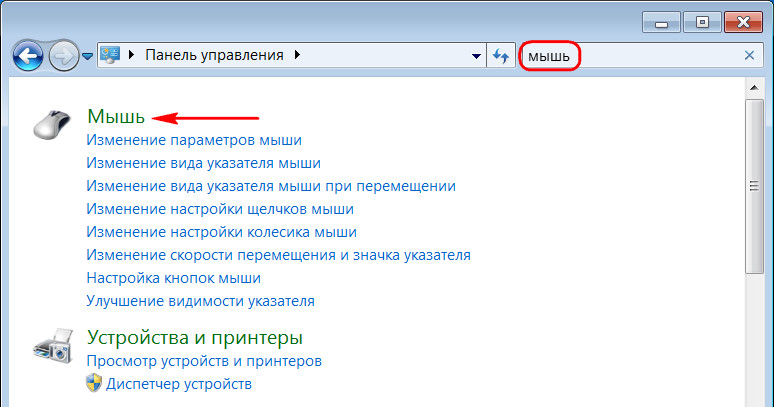Expand the chevron before Панель управления
The height and width of the screenshot is (407, 774).
(131, 55)
